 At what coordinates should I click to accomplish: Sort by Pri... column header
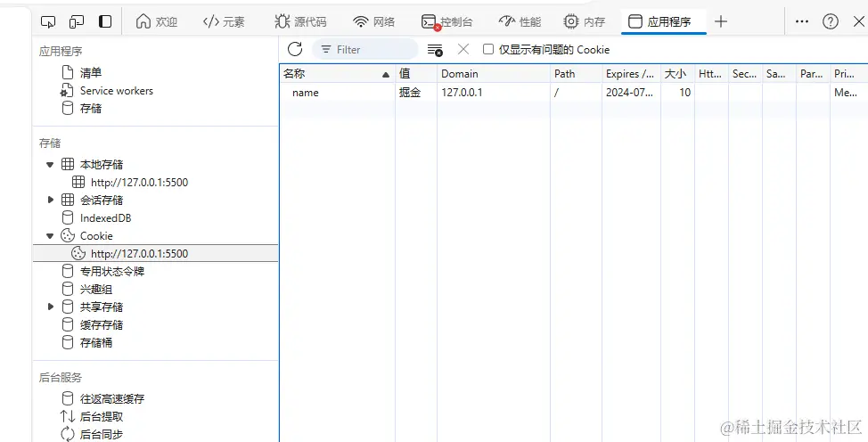click(849, 74)
